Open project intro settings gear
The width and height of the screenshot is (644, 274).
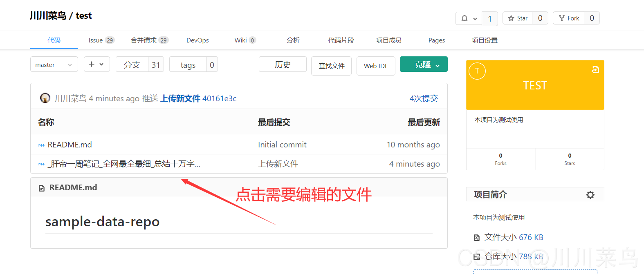point(590,195)
